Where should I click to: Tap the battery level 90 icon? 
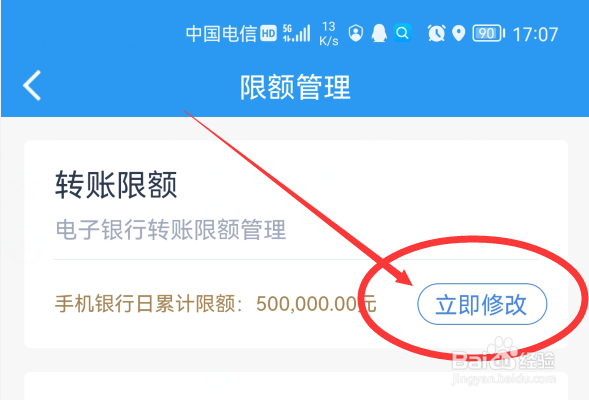coord(488,33)
